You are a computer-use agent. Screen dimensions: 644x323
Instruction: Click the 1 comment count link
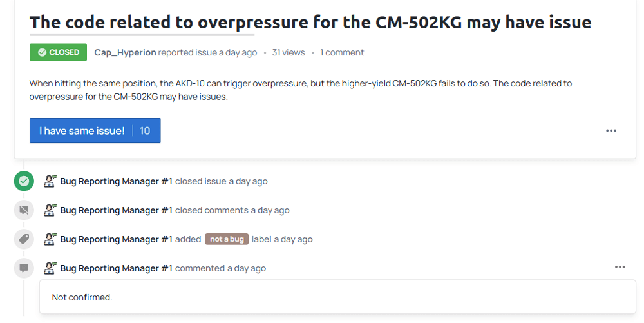(342, 53)
